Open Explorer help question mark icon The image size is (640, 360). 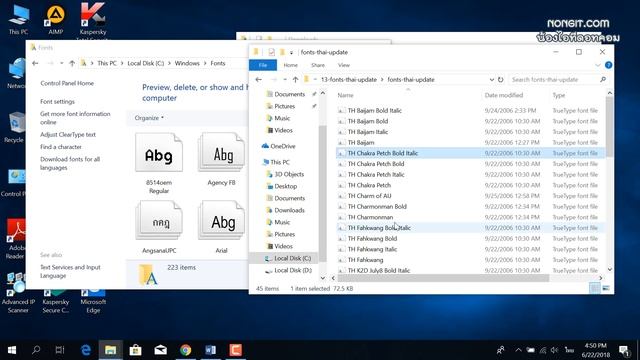click(608, 65)
